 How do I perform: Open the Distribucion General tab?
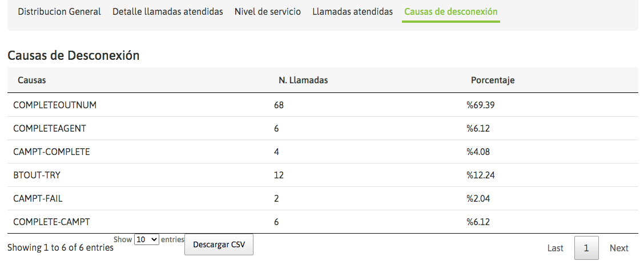[x=59, y=11]
